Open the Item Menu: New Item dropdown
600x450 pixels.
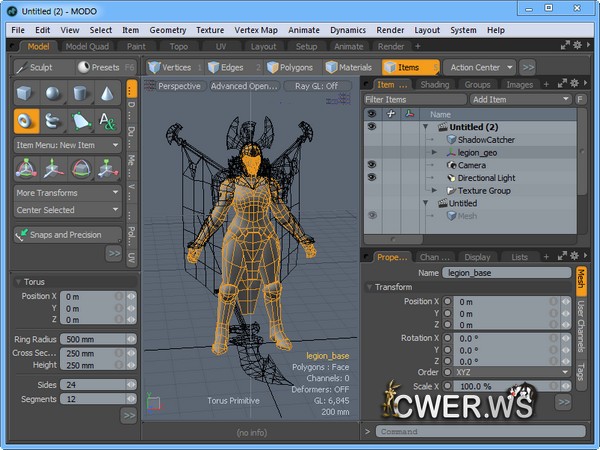tap(67, 145)
